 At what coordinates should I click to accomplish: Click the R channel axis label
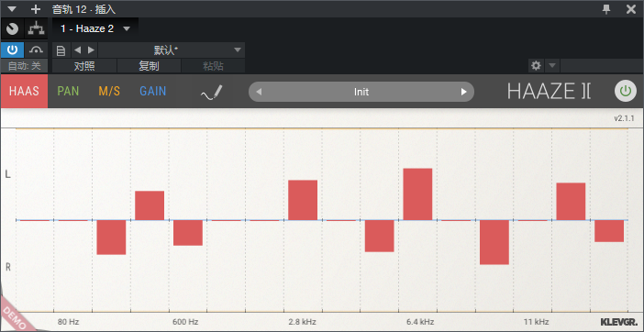click(x=7, y=268)
